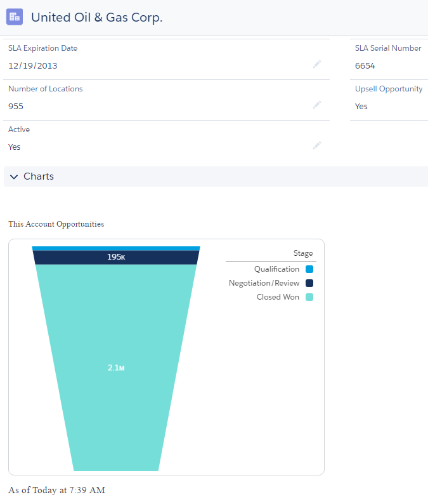
Task: Click the account building icon beside United Oil
Action: [x=15, y=17]
